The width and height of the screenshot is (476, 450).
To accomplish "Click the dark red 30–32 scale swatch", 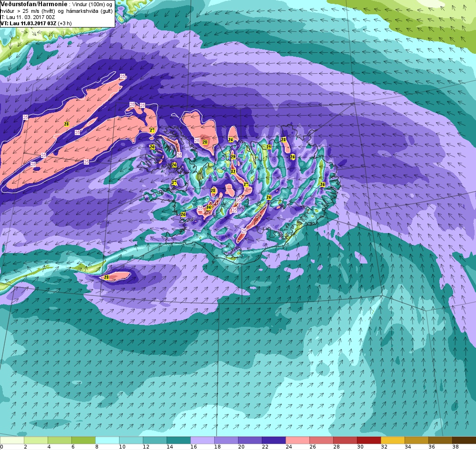I will 369,440.
